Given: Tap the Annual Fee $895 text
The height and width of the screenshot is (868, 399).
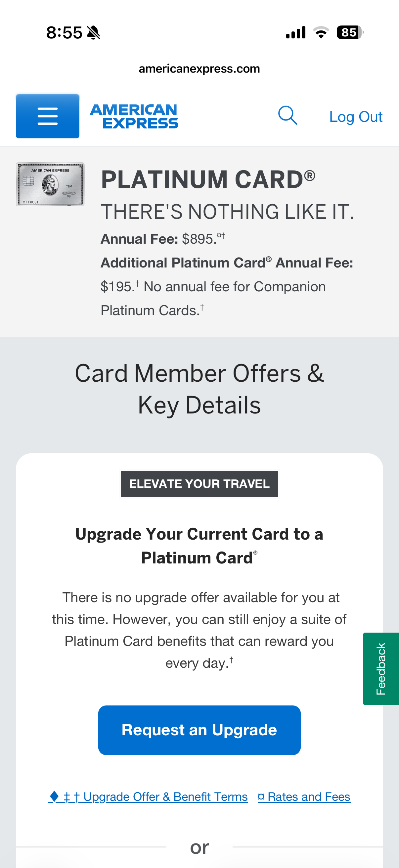Looking at the screenshot, I should (x=162, y=239).
